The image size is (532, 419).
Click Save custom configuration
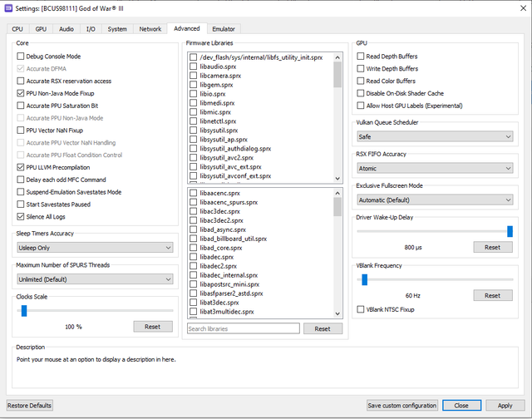(x=402, y=406)
